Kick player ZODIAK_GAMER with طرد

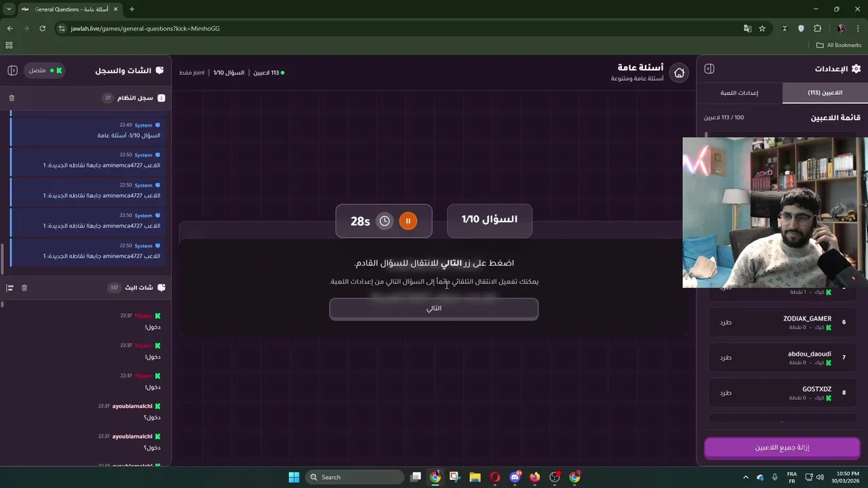pyautogui.click(x=726, y=322)
